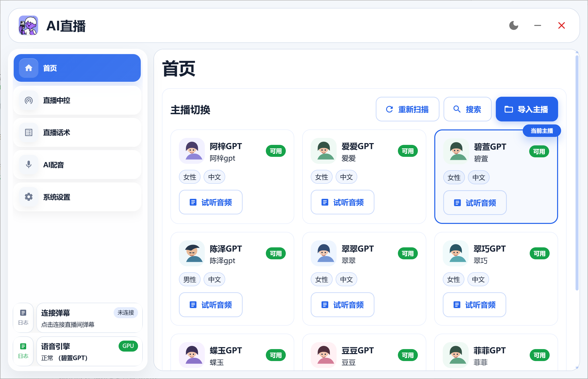The image size is (588, 379).
Task: Click the 连接弹幕 log icon
Action: click(23, 313)
